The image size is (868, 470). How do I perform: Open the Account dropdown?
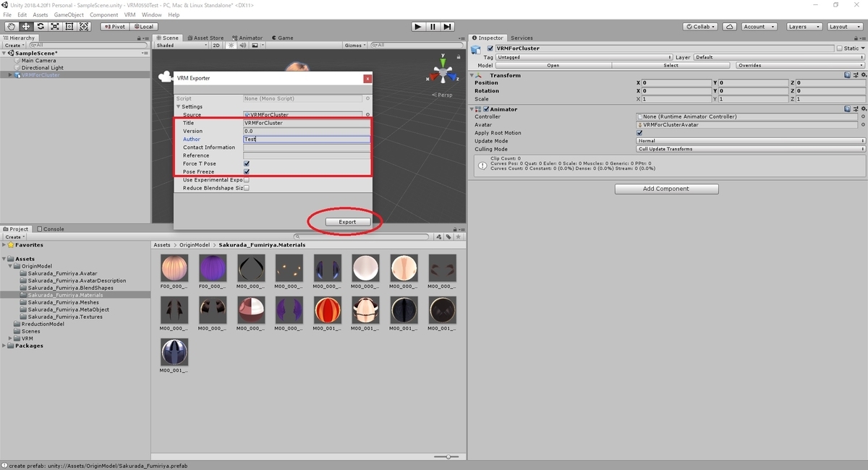pyautogui.click(x=758, y=27)
